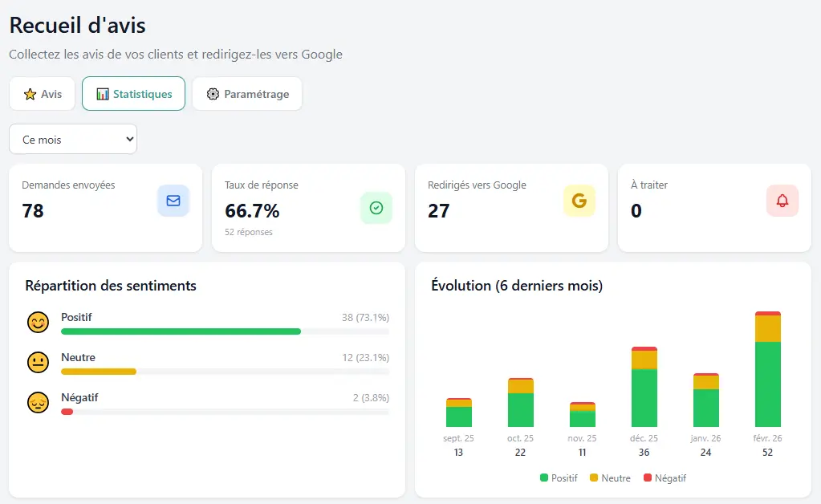Open the Ce mois period selector
821x504 pixels.
[x=72, y=138]
